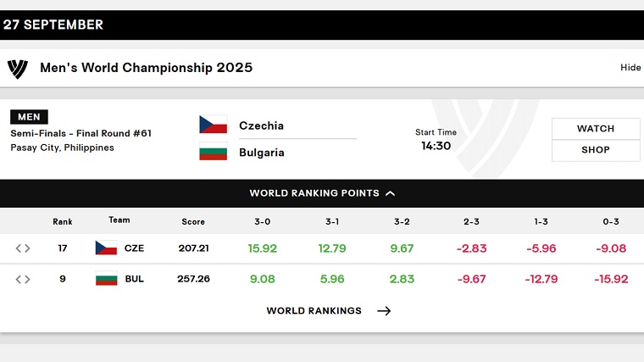
Task: Click the Volleyball World logo icon
Action: tap(18, 68)
